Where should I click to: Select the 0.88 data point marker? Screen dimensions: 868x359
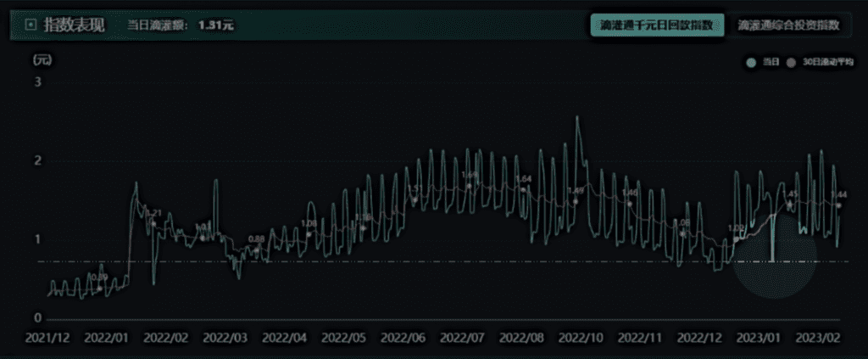(256, 250)
